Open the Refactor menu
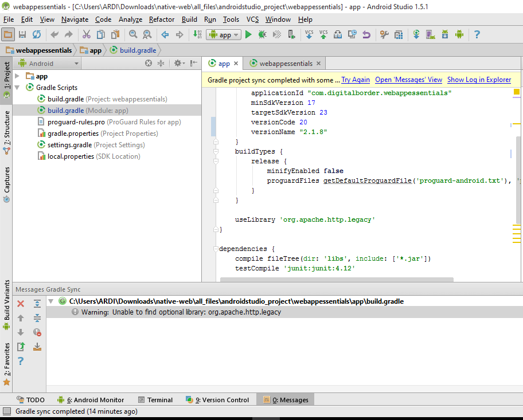 (162, 19)
